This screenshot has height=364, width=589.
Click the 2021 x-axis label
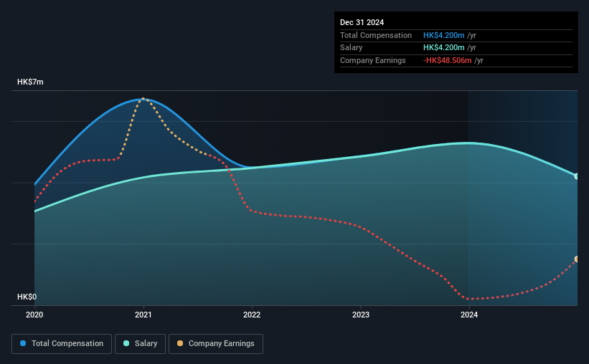pyautogui.click(x=143, y=315)
